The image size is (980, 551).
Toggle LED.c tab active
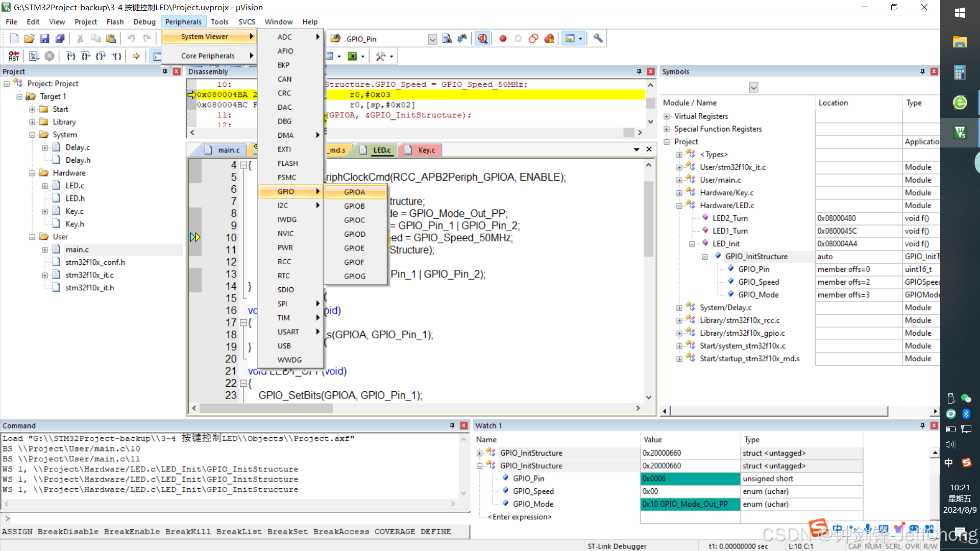[382, 149]
